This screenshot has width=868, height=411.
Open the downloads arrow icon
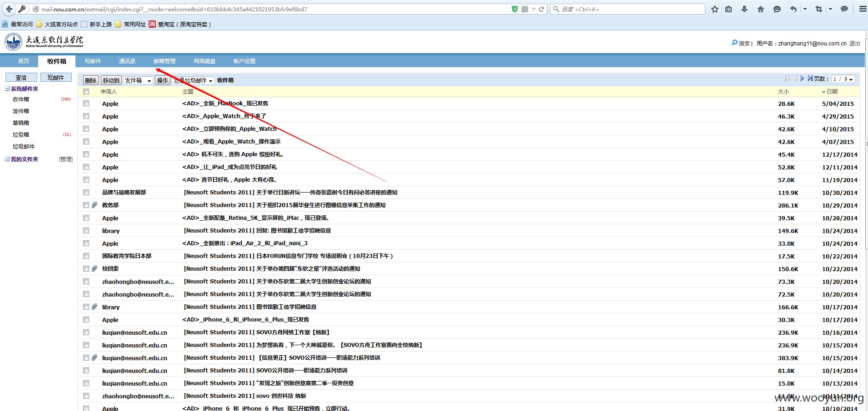pyautogui.click(x=744, y=9)
